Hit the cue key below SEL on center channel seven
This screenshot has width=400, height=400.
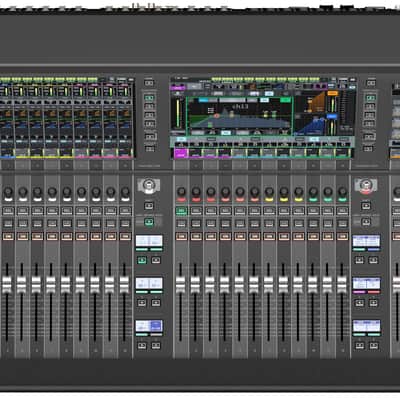[x=269, y=223]
